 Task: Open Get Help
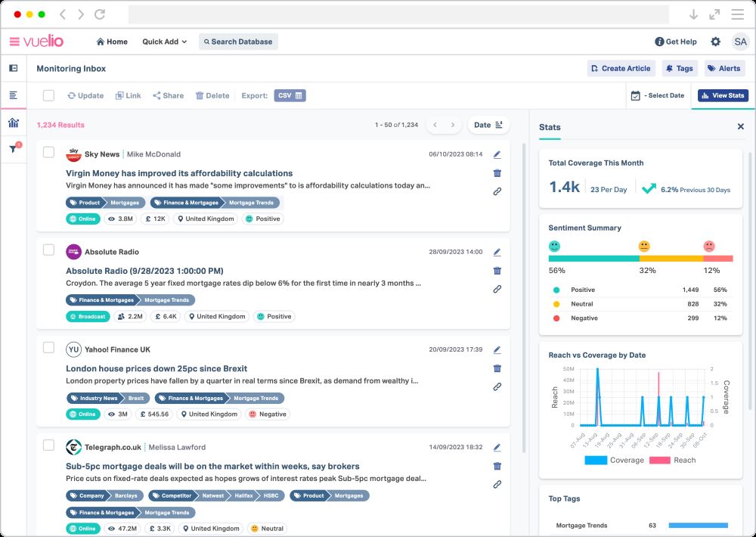(675, 42)
